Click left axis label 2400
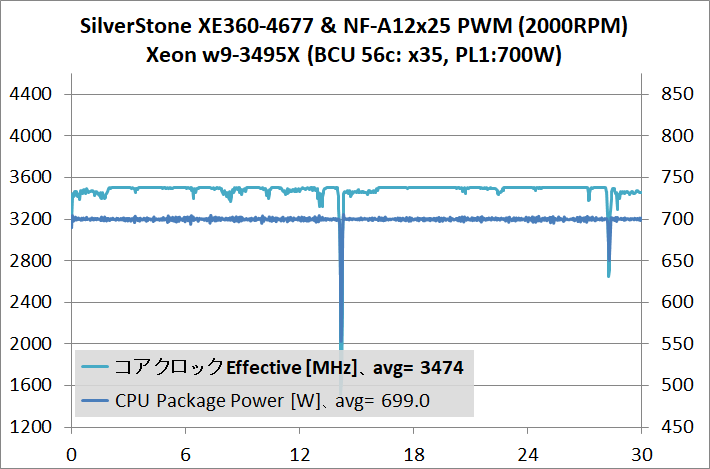Screen dimensions: 710x469 tap(30, 302)
